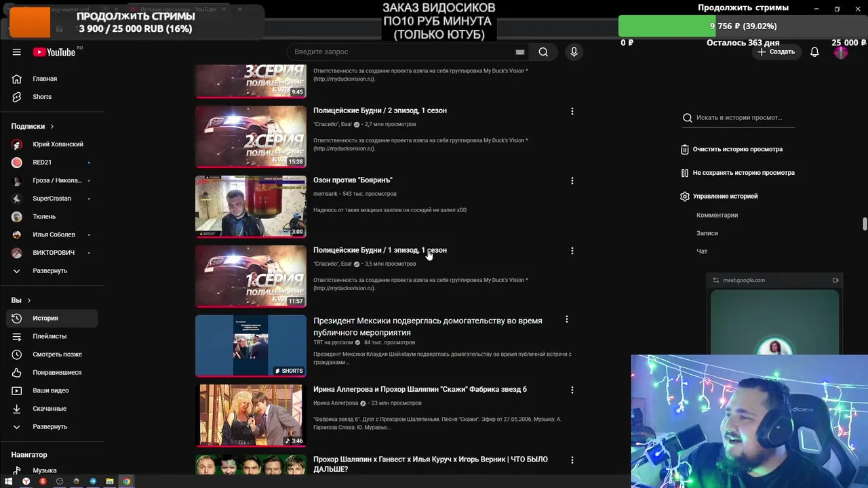This screenshot has width=868, height=488.
Task: Play the Президент Мексики Shorts thumbnail
Action: (251, 346)
